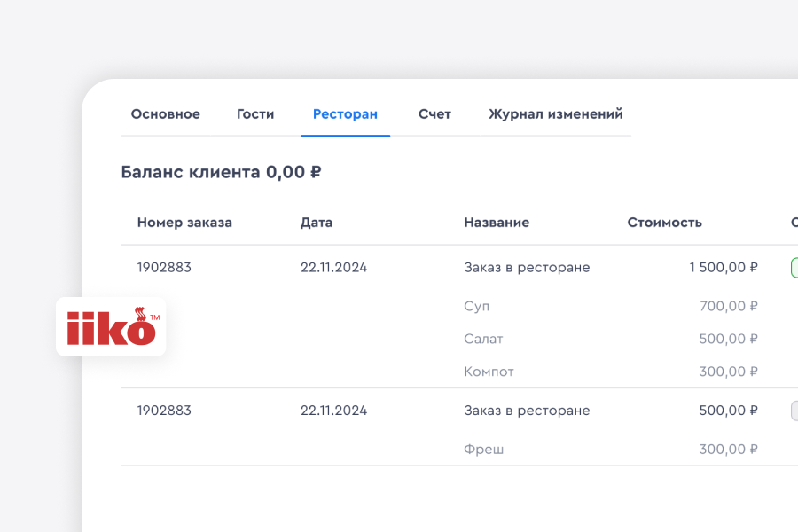The image size is (798, 532).
Task: Sort the table by Номер заказа column
Action: click(184, 223)
